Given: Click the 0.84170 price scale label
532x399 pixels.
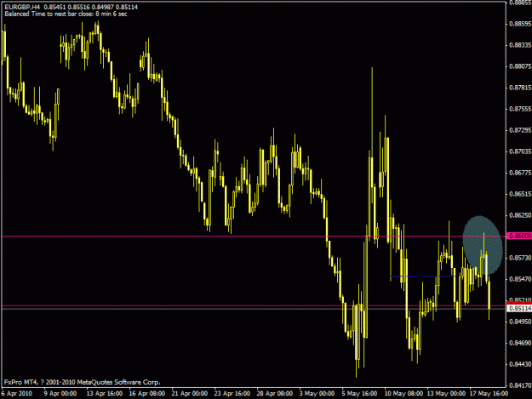Looking at the screenshot, I should tap(520, 385).
